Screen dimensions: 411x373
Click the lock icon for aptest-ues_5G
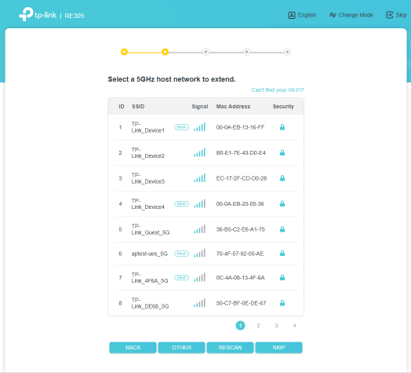point(282,253)
